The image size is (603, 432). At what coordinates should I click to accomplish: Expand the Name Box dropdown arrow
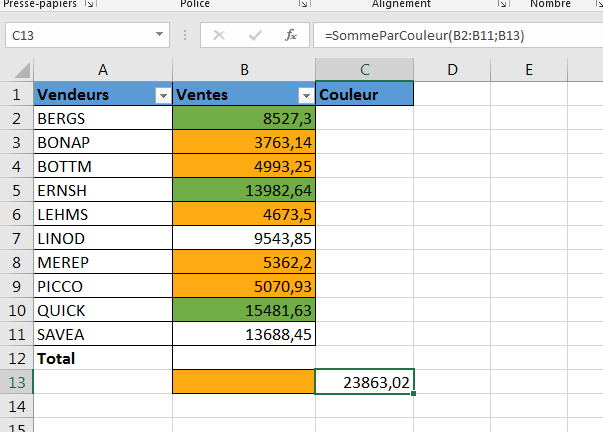tap(160, 35)
